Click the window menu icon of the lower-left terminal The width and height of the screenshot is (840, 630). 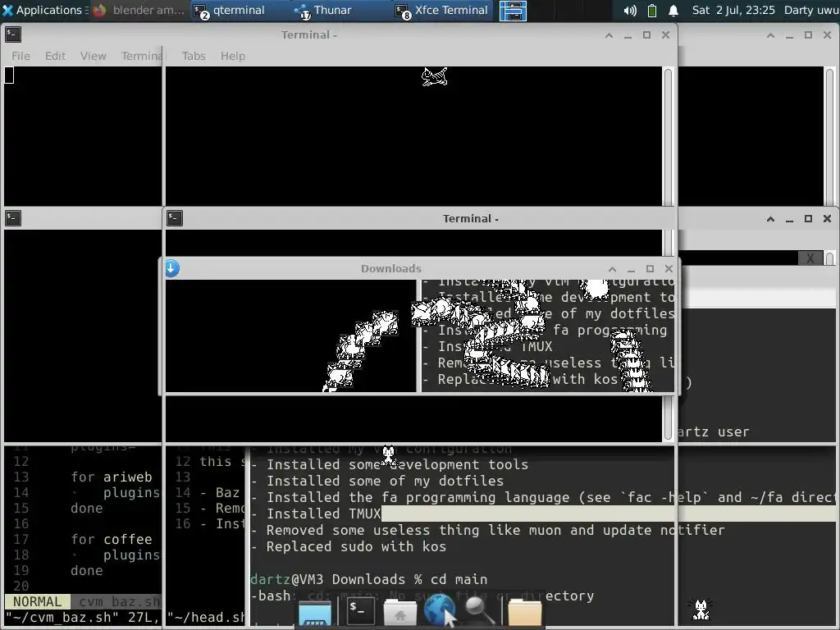[x=13, y=218]
